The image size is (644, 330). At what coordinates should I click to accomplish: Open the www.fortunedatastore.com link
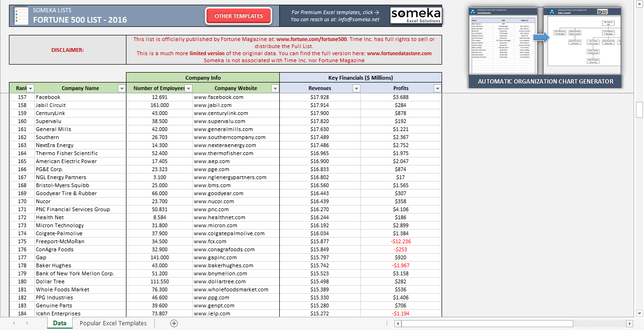pyautogui.click(x=399, y=53)
